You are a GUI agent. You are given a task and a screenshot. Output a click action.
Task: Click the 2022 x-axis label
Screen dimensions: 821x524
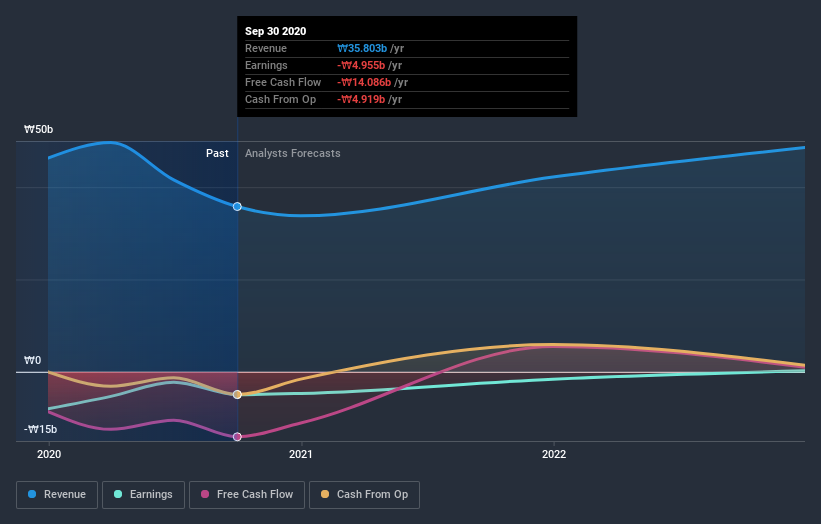tap(554, 454)
